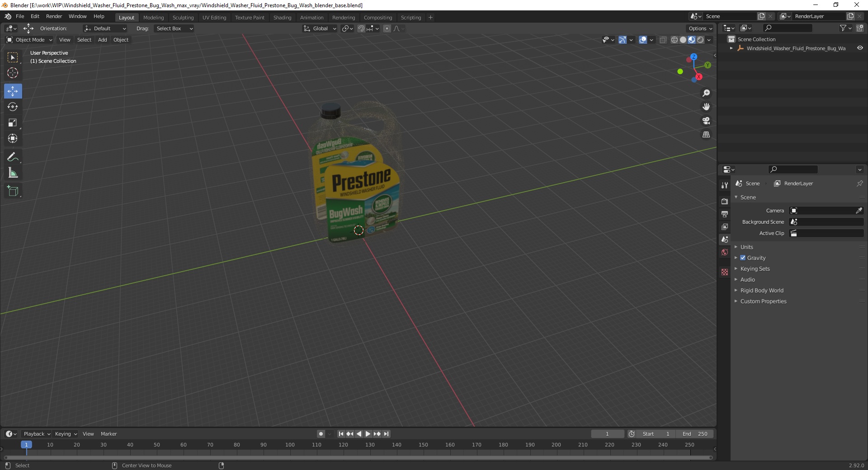The height and width of the screenshot is (470, 868).
Task: Toggle the Gravity checkbox
Action: pyautogui.click(x=743, y=258)
